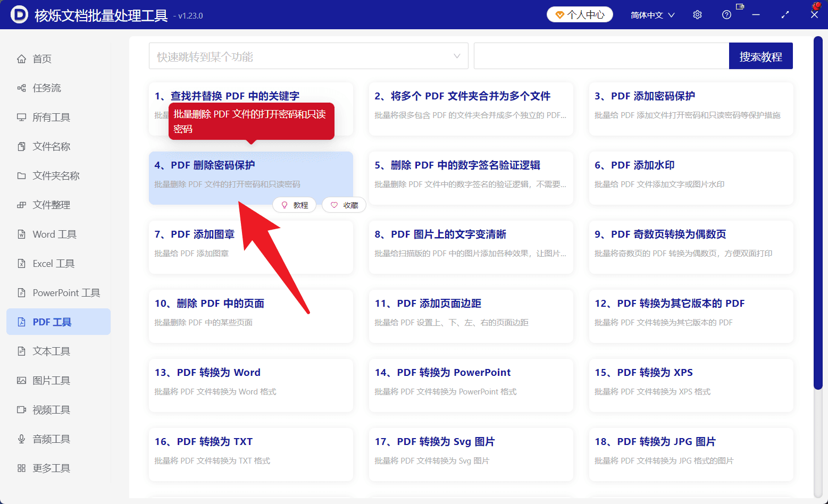
Task: Click the diamond icon in 个人中心 button
Action: (x=559, y=15)
